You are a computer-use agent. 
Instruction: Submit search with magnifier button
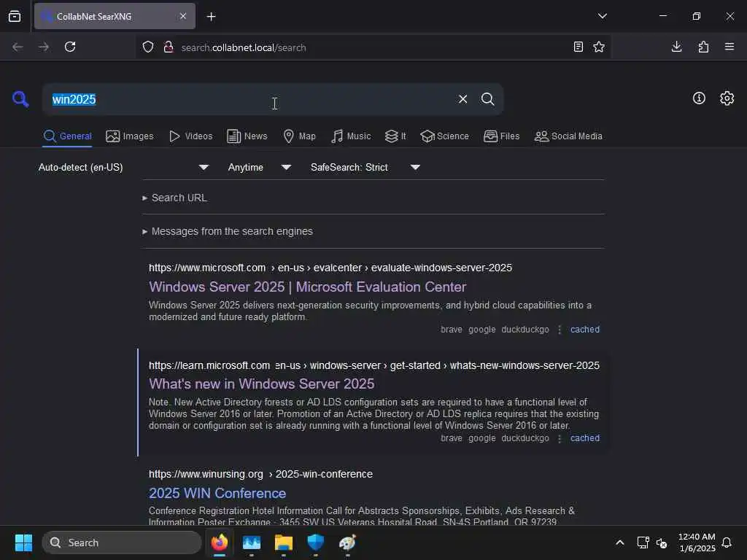[x=487, y=99]
